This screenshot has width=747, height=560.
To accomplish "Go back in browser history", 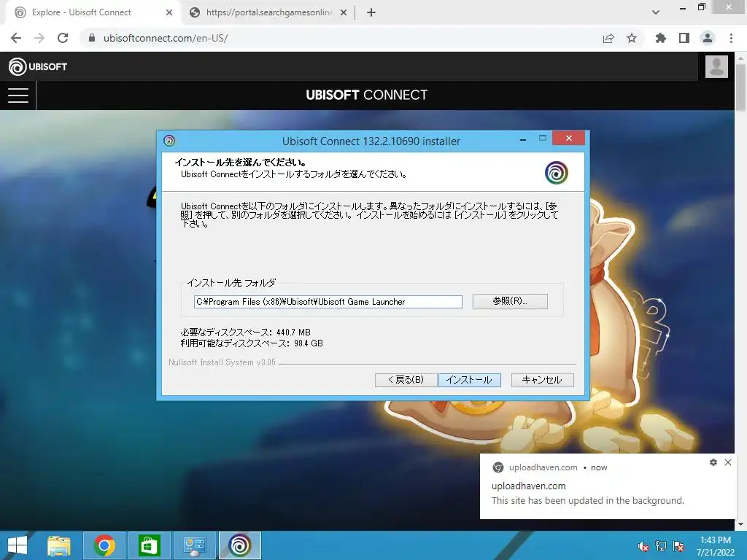I will [x=16, y=38].
